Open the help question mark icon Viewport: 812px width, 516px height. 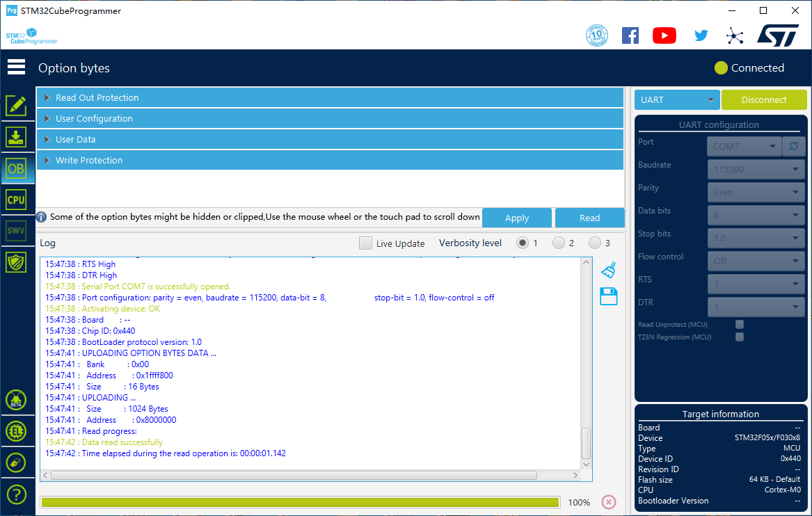(x=16, y=494)
